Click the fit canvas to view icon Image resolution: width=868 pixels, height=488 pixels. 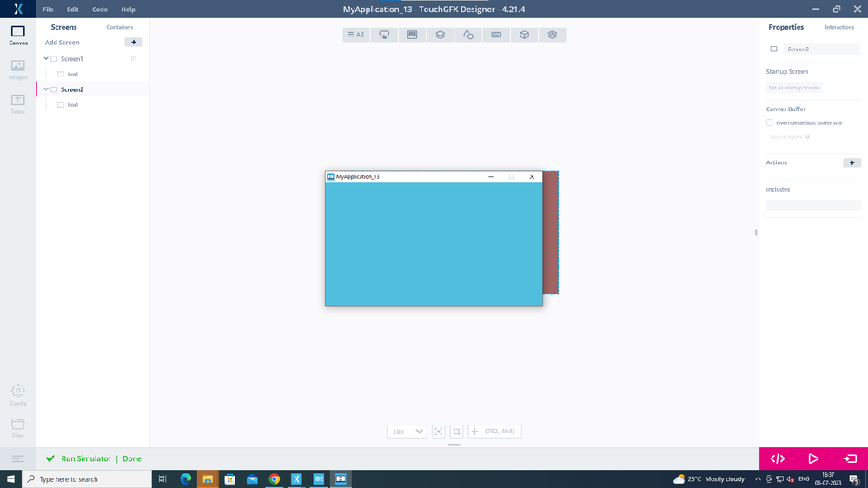(439, 432)
